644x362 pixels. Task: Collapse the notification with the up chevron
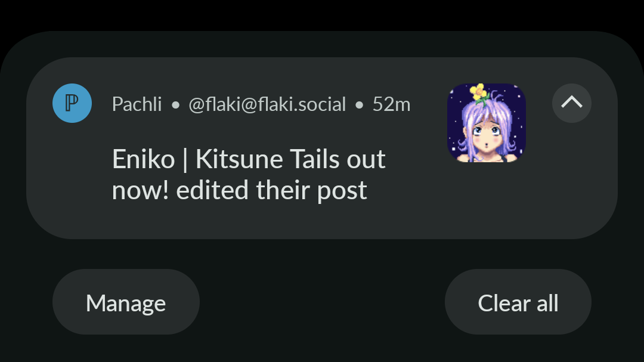pos(571,103)
